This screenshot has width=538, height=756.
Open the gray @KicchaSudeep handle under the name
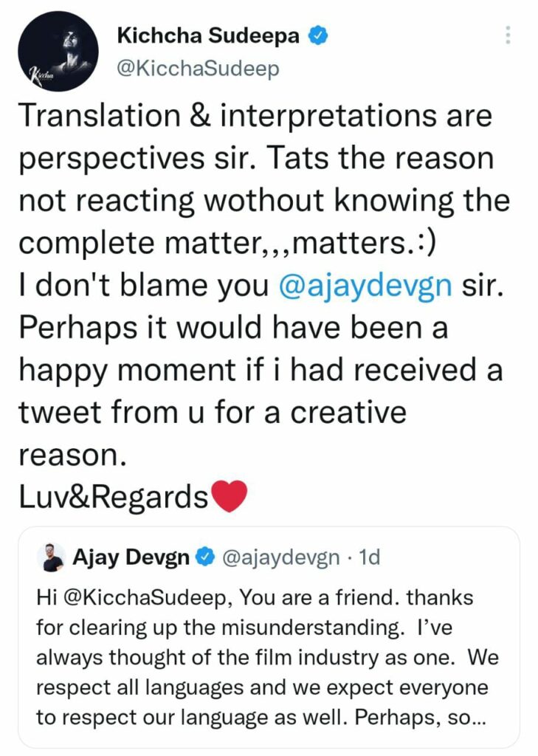pos(198,69)
